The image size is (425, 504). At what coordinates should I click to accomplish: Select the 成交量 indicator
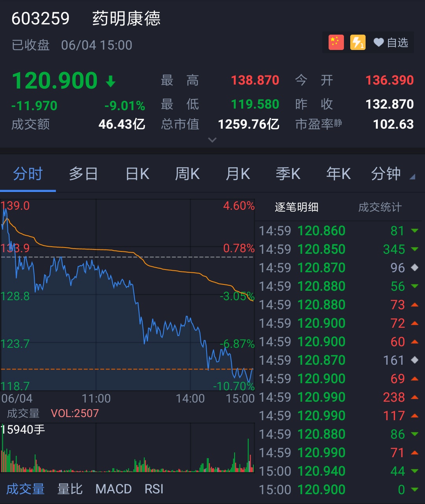(26, 489)
